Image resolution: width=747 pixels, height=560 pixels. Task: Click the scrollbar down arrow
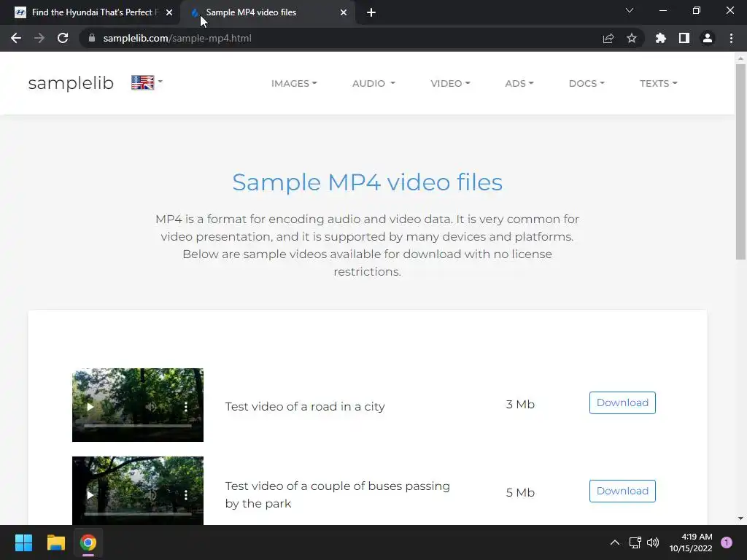click(x=740, y=518)
